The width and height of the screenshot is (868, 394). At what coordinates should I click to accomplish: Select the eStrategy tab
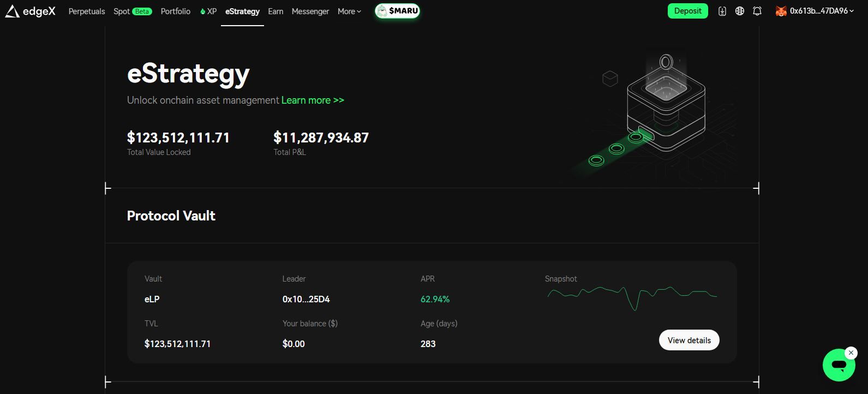pos(242,11)
